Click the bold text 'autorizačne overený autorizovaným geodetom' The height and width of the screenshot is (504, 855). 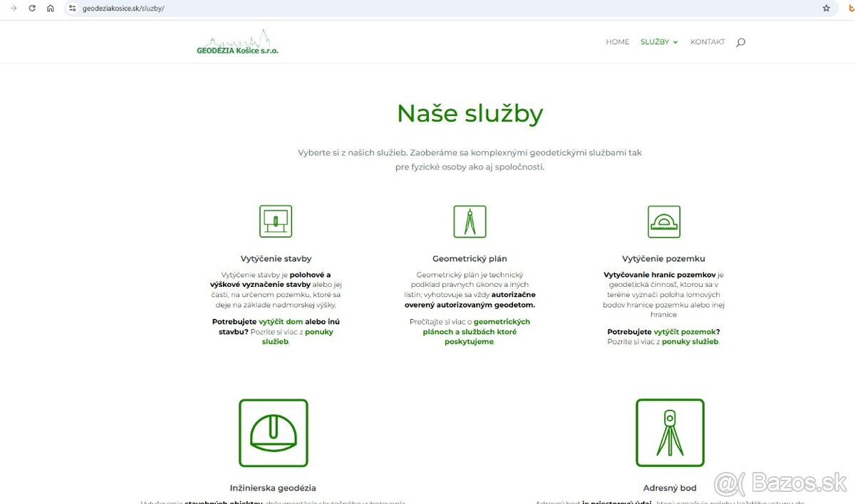coord(470,300)
